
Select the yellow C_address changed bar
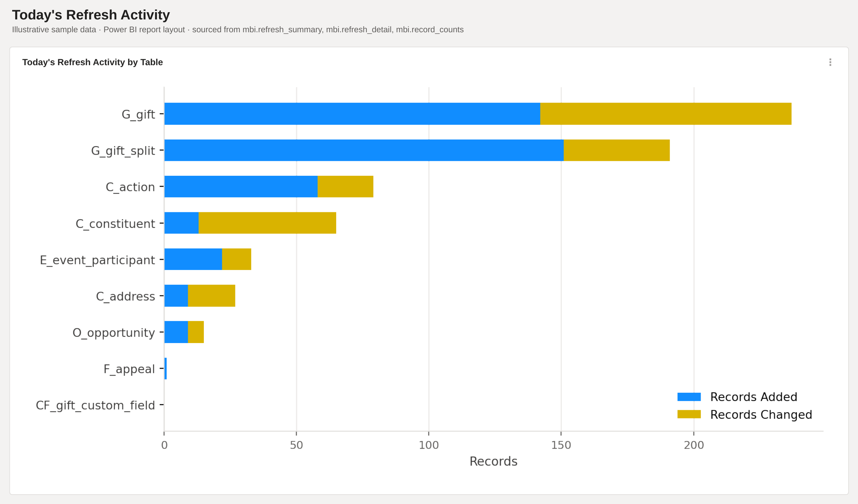click(211, 296)
